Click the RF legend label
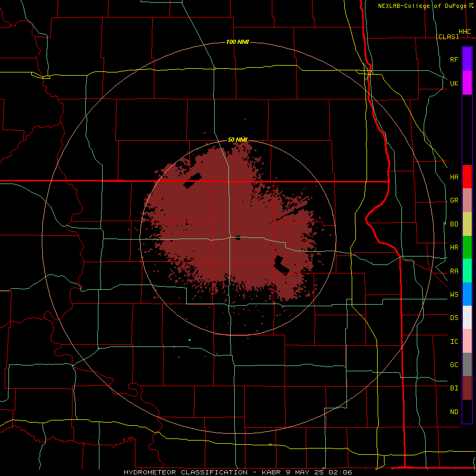 pos(454,59)
